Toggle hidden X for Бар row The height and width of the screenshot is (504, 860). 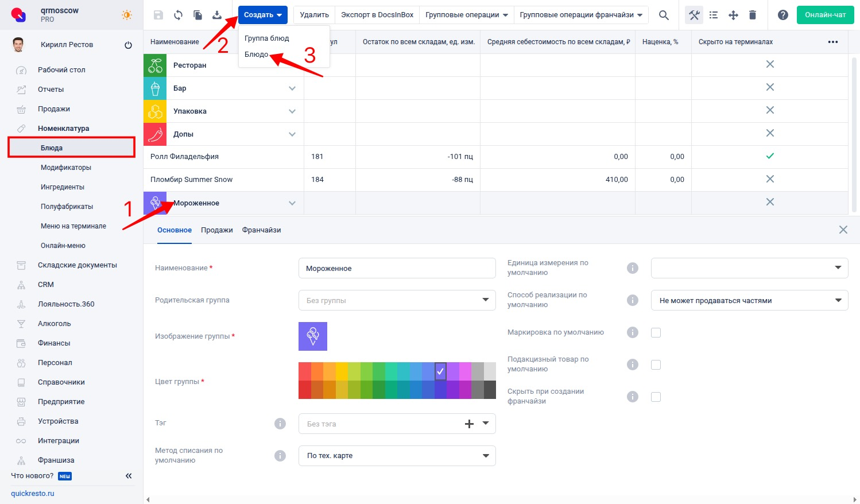pos(770,87)
